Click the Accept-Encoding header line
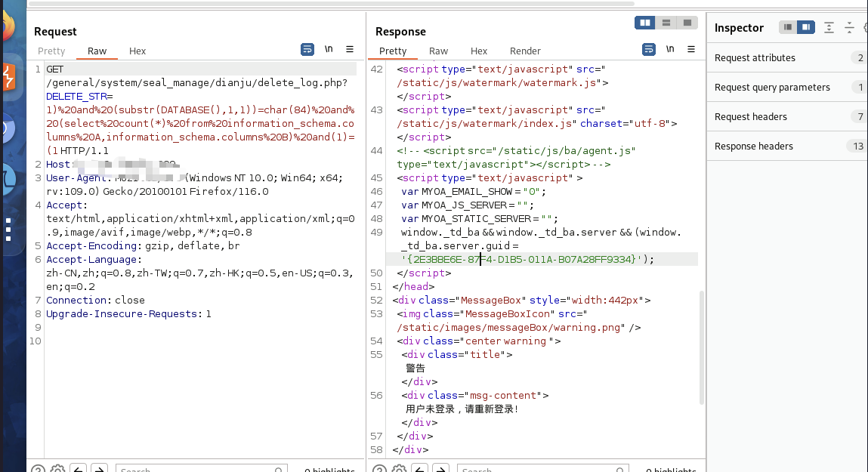Viewport: 868px width, 472px height. [x=143, y=245]
